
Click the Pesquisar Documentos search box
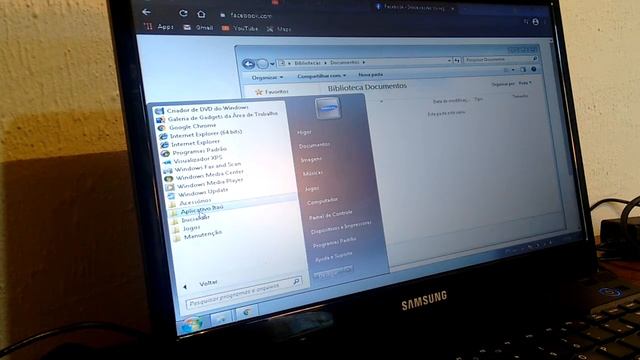pyautogui.click(x=500, y=59)
